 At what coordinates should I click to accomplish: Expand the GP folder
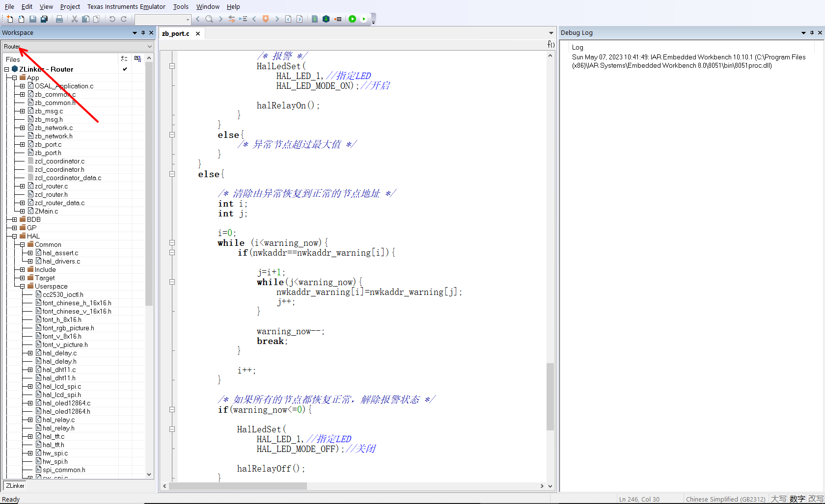pos(14,228)
